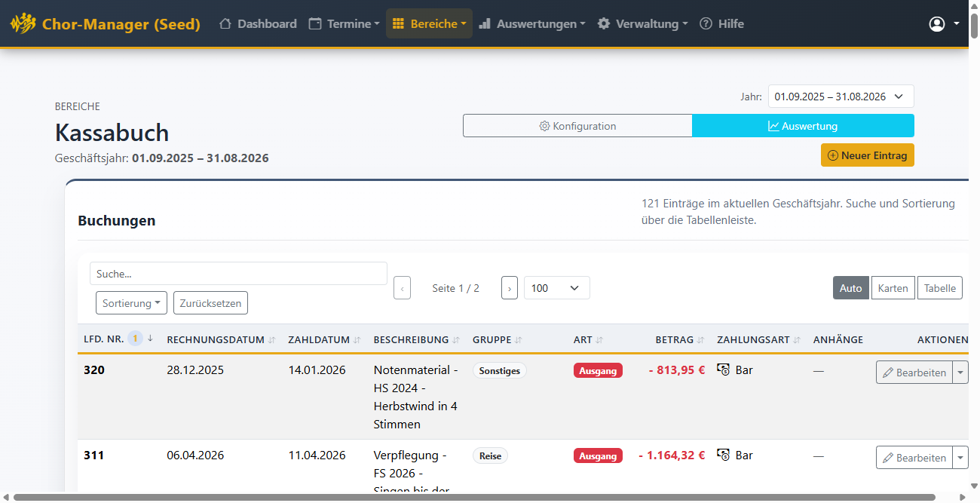The image size is (980, 503).
Task: Click date 06.04.2026
Action: pos(195,455)
